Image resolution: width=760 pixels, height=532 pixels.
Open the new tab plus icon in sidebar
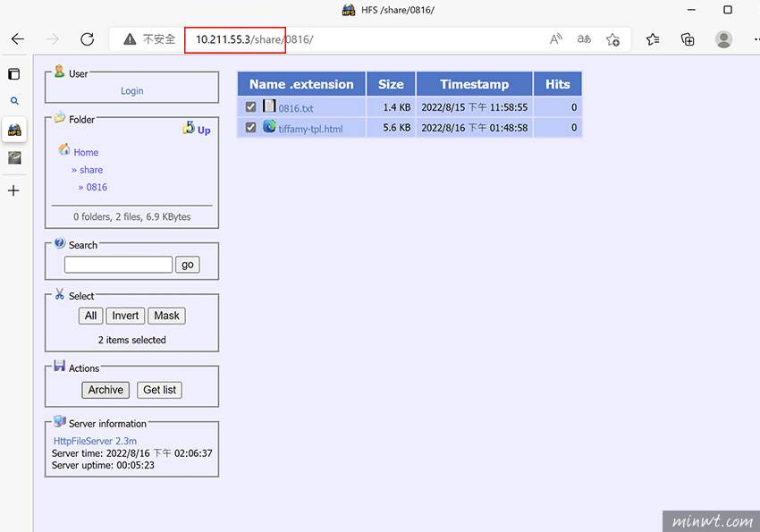tap(13, 190)
